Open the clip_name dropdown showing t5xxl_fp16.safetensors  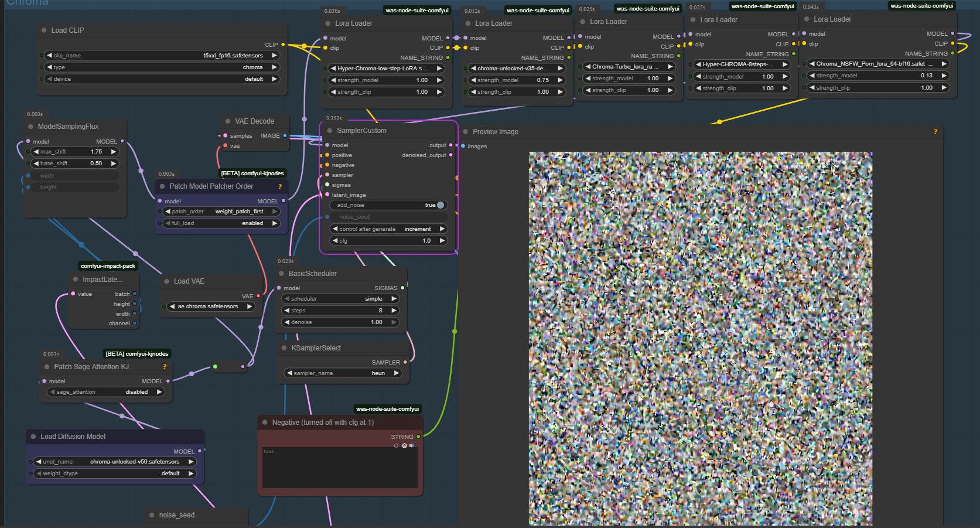(x=162, y=56)
